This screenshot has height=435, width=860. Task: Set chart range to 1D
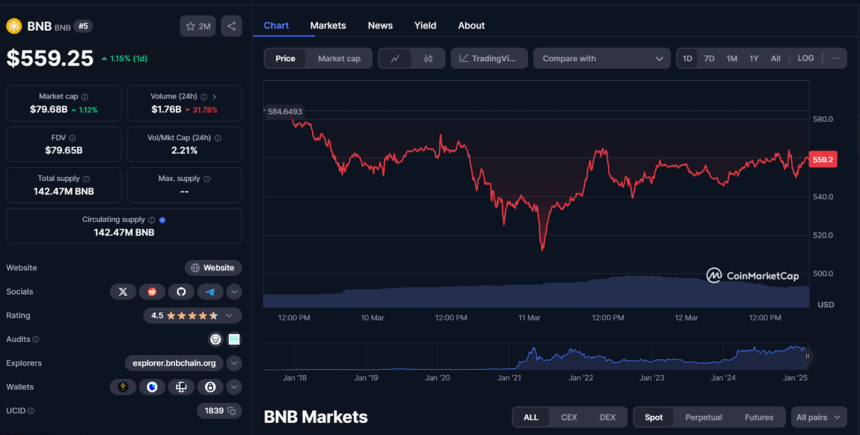coord(687,59)
